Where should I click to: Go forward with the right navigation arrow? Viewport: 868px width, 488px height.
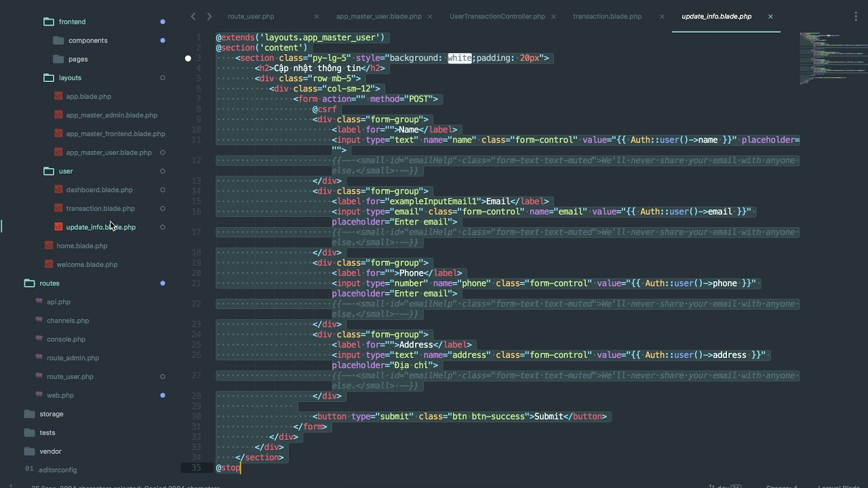[x=209, y=16]
